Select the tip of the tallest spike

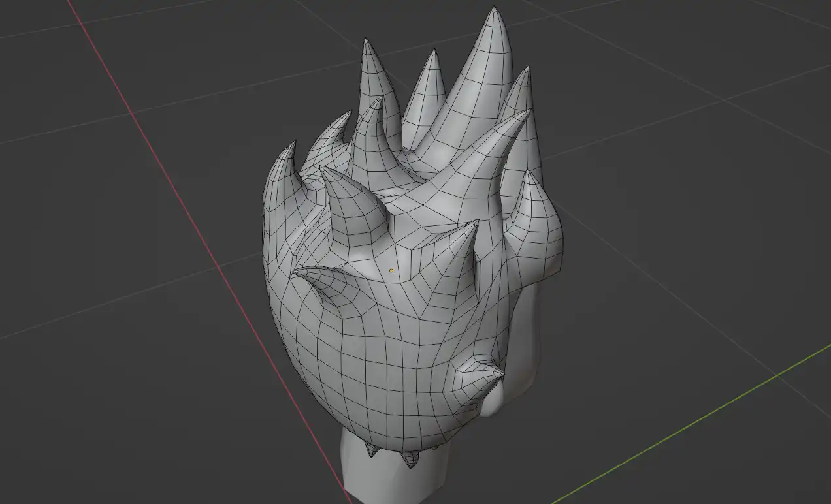495,10
